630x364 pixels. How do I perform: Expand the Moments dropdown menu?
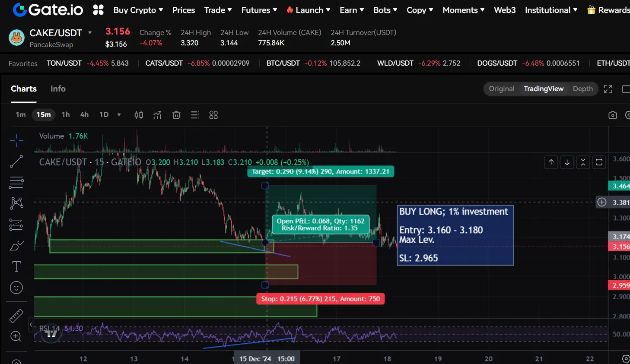[464, 10]
